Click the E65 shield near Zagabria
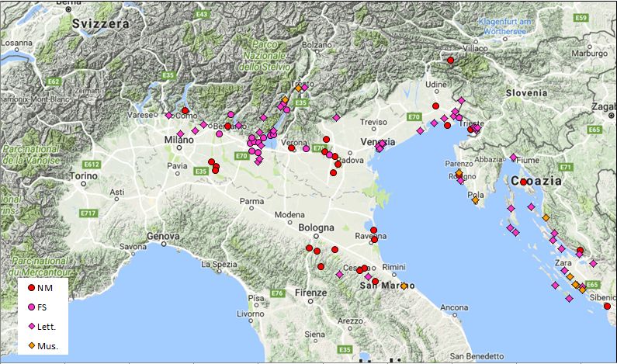 594,130
